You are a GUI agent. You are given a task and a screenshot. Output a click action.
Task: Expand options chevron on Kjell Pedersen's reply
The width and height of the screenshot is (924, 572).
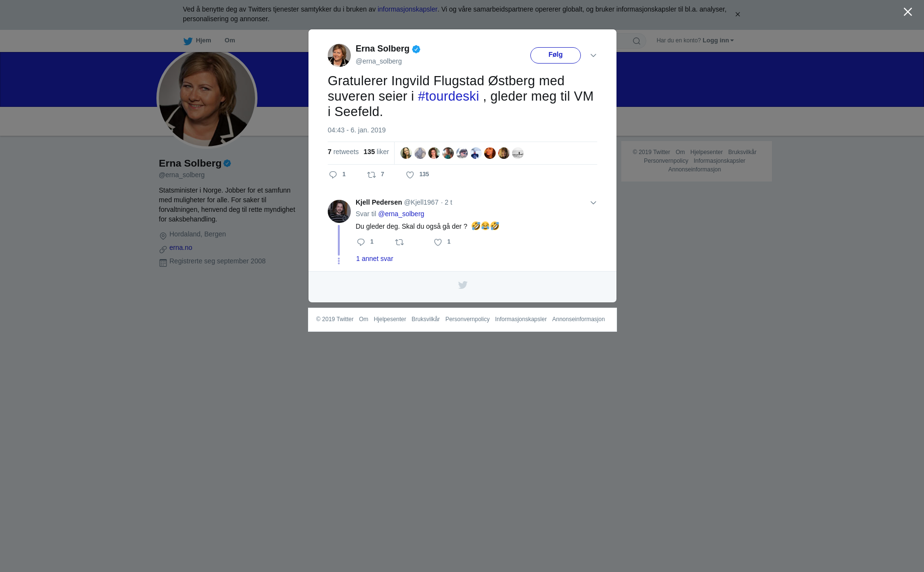(593, 203)
